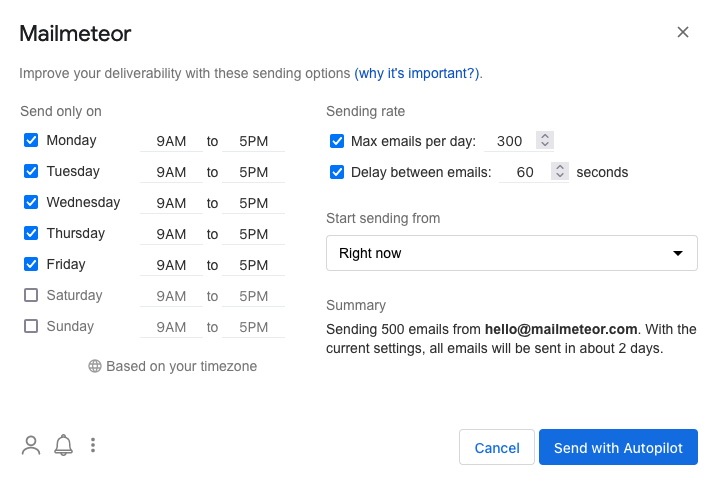
Task: Click the Cancel button
Action: (497, 447)
